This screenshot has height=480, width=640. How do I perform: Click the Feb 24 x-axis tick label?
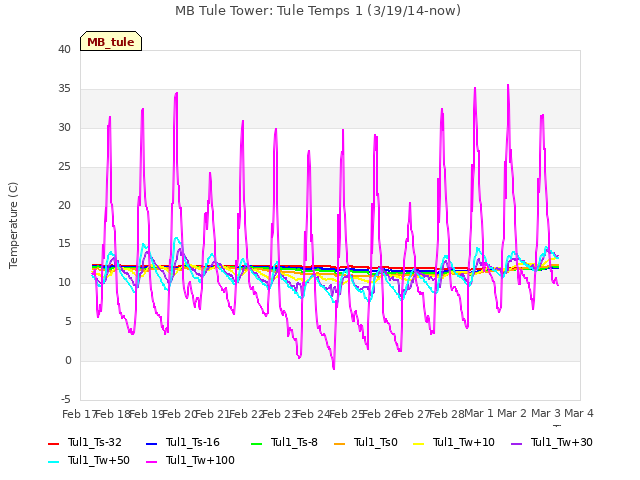(x=313, y=414)
